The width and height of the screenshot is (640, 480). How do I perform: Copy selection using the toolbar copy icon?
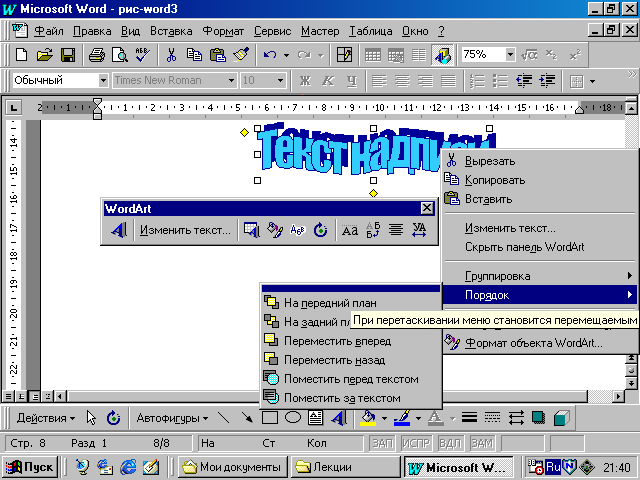pyautogui.click(x=194, y=55)
